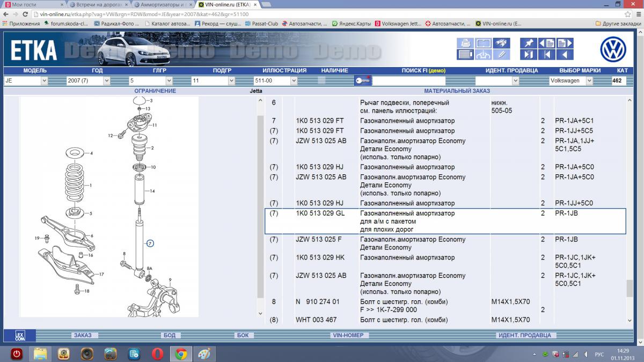Viewport: 644px width, 362px height.
Task: Select the row with 1K0 513 029 GL
Action: coord(445,221)
